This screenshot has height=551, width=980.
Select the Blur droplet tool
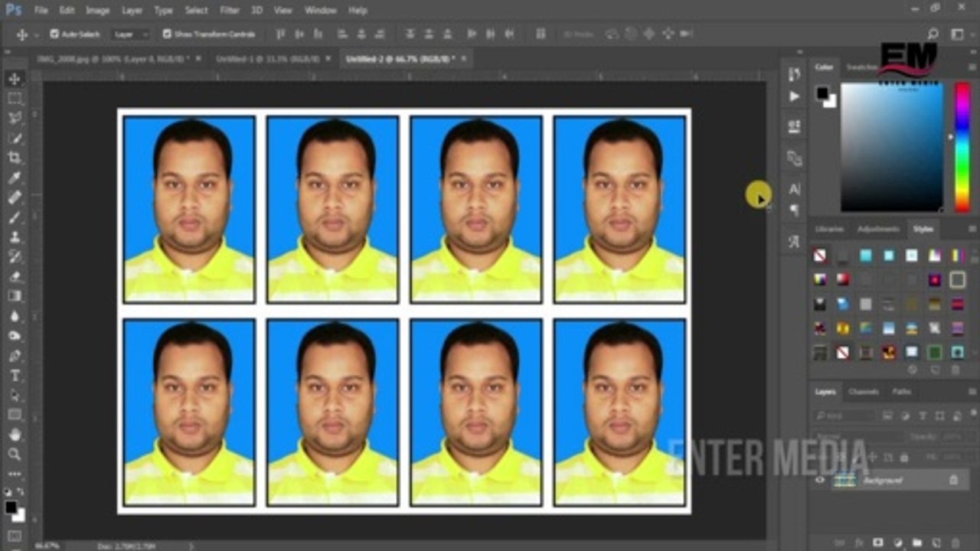pyautogui.click(x=15, y=316)
